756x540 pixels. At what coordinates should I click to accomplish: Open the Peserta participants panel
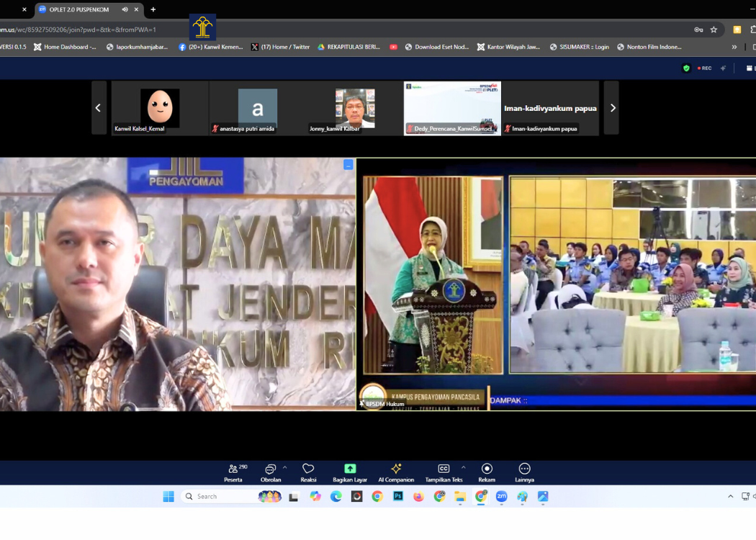pos(233,472)
